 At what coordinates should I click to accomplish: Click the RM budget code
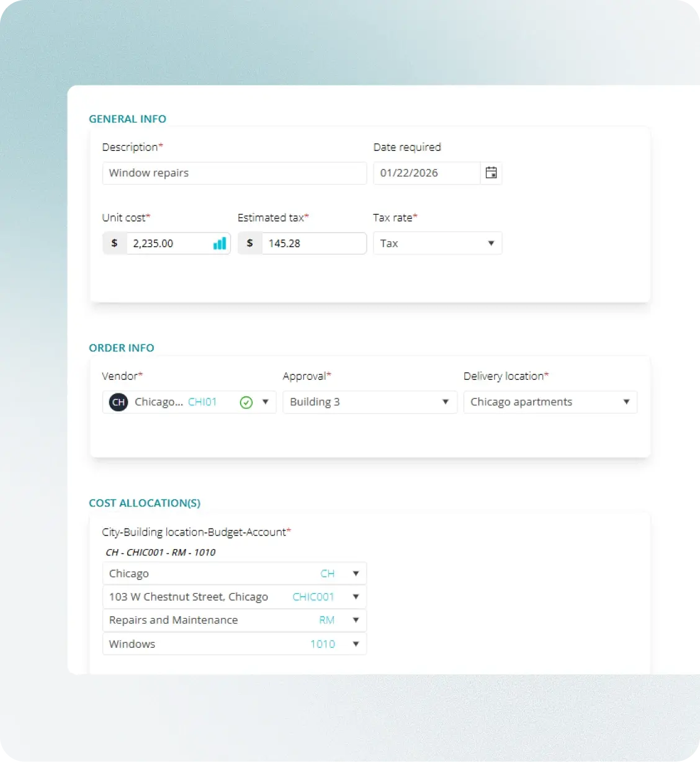(x=327, y=620)
